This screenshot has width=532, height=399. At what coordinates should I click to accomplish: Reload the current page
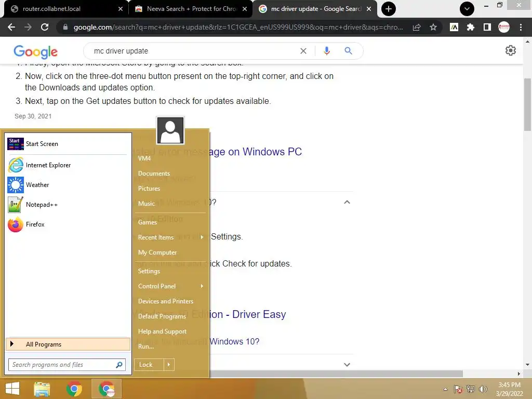point(45,27)
